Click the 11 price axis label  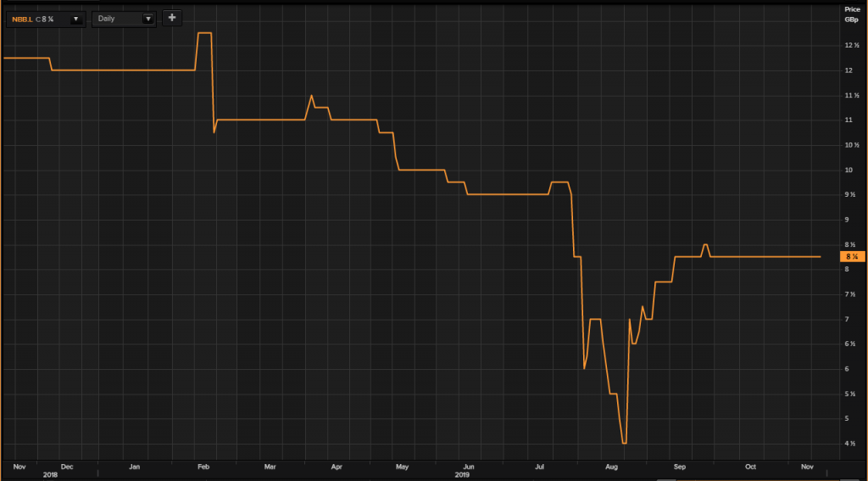tap(848, 120)
